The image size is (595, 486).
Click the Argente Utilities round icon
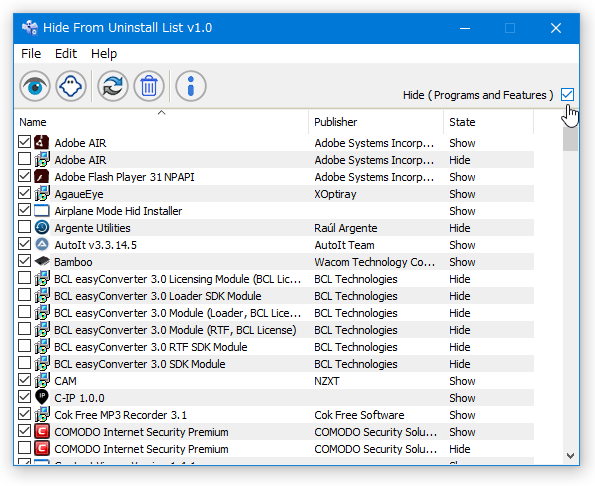tap(42, 227)
